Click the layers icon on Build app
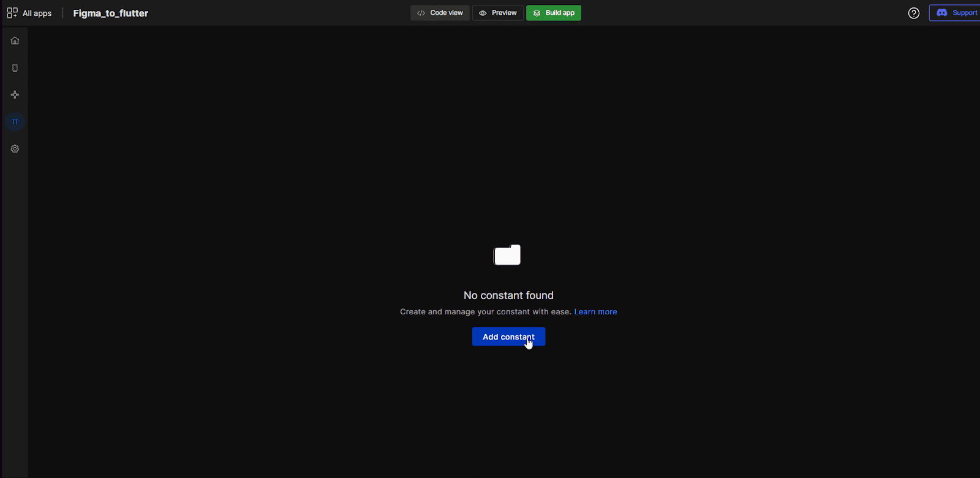980x478 pixels. 537,13
